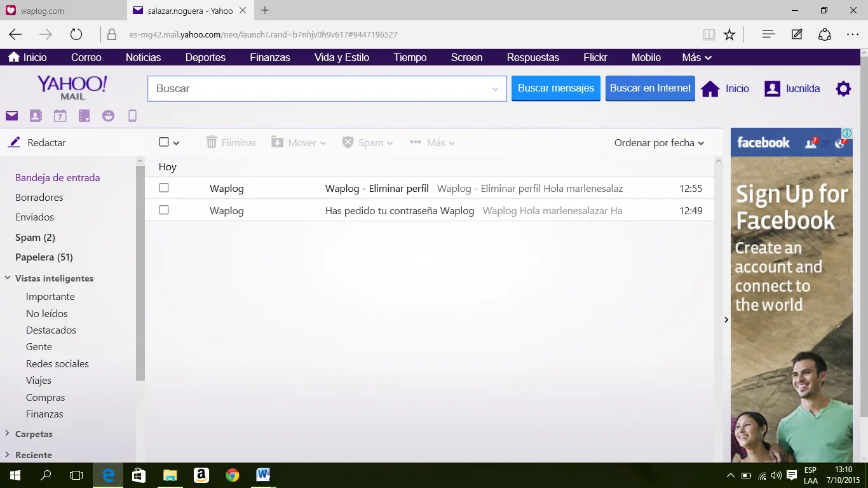This screenshot has width=868, height=488.
Task: Open the Spam dropdown in toolbar
Action: tap(368, 142)
